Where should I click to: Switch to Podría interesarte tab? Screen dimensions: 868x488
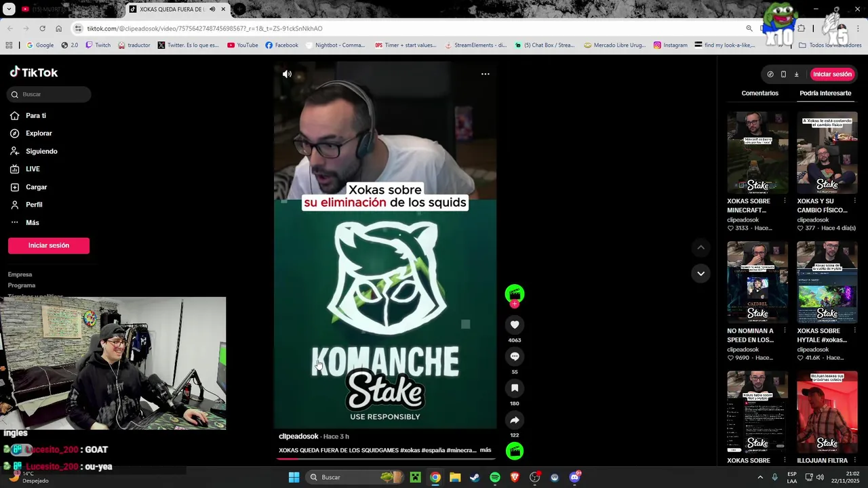[x=825, y=93]
